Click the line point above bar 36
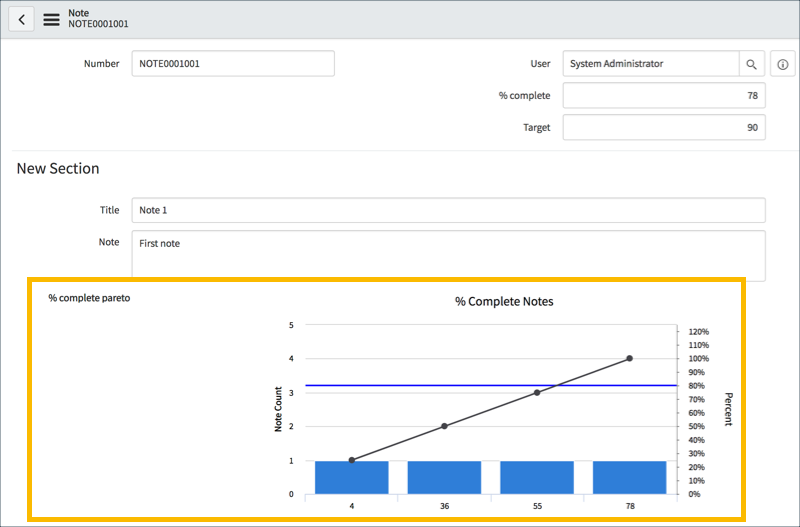This screenshot has height=527, width=800. pos(444,426)
